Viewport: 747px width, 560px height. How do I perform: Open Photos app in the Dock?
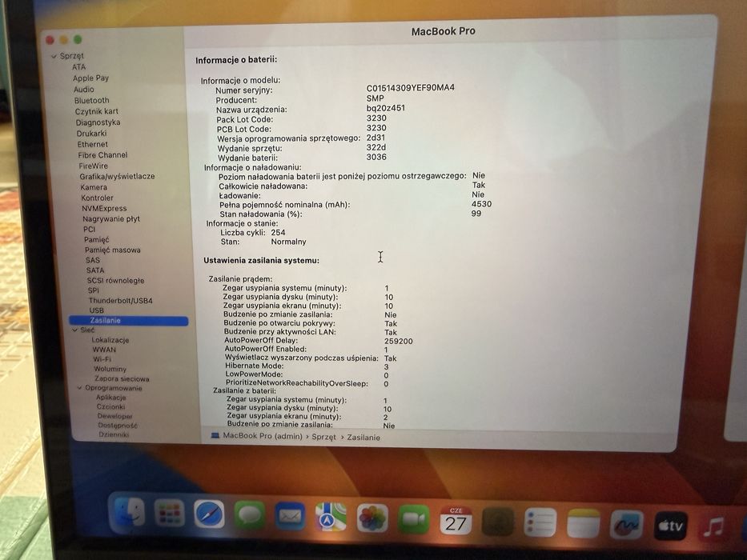(x=372, y=518)
